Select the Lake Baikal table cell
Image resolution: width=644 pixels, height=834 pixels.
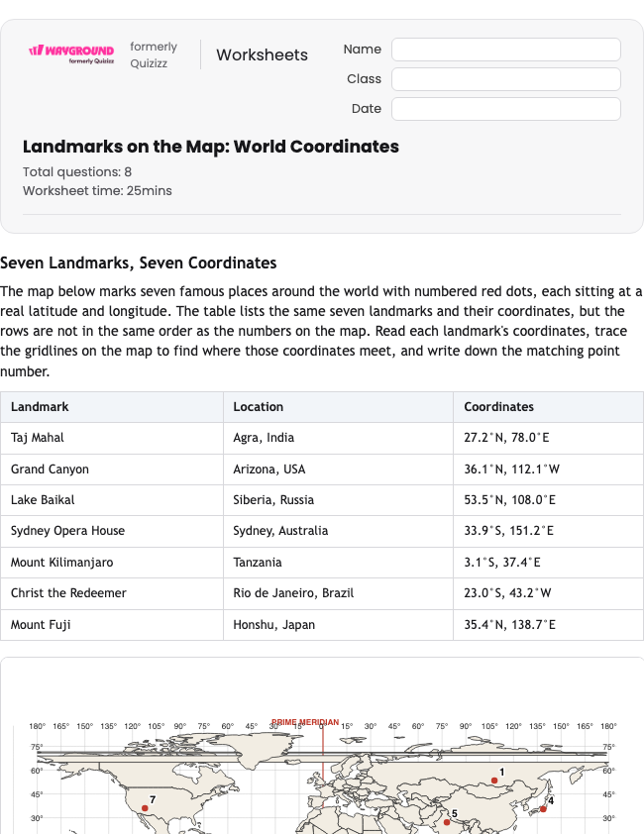pos(112,500)
